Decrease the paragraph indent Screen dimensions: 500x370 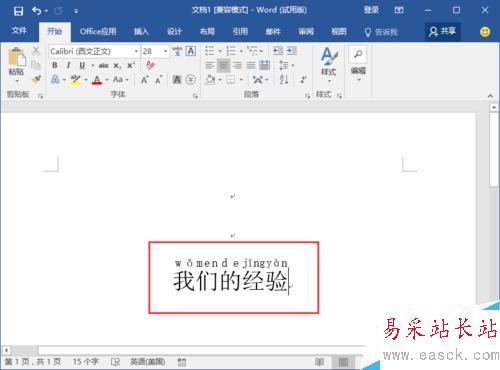278,51
